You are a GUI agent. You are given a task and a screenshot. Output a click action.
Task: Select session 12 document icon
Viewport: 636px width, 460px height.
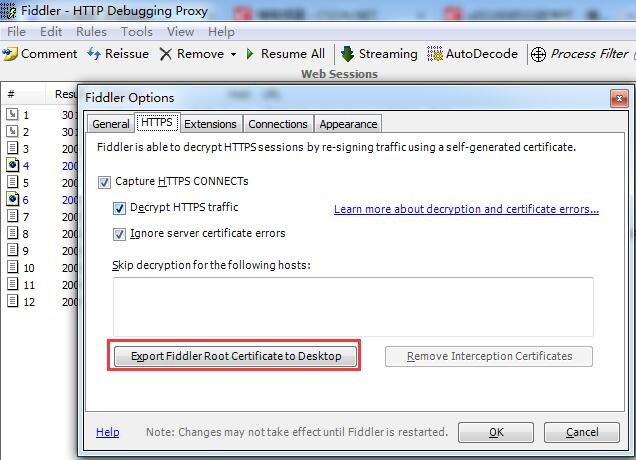[x=13, y=301]
